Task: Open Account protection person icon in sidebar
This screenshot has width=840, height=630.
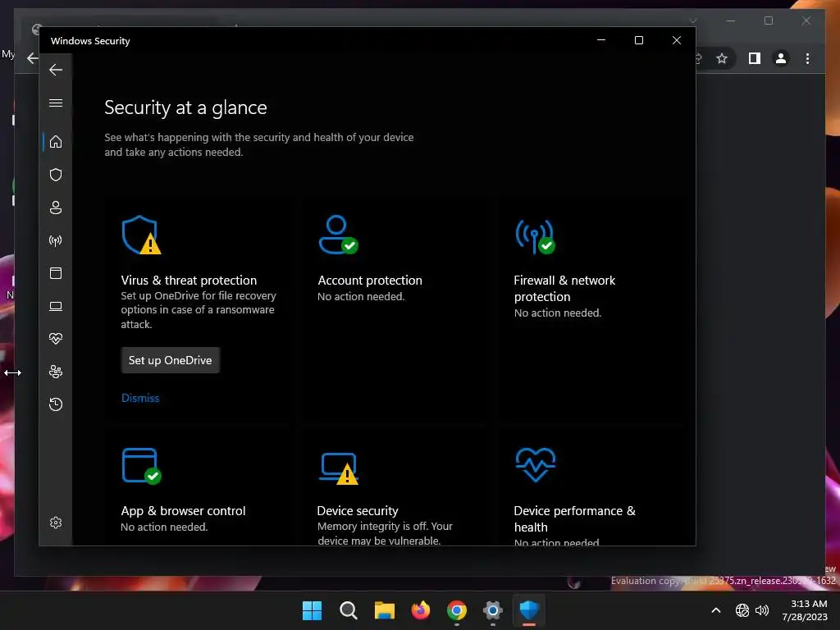Action: coord(56,208)
